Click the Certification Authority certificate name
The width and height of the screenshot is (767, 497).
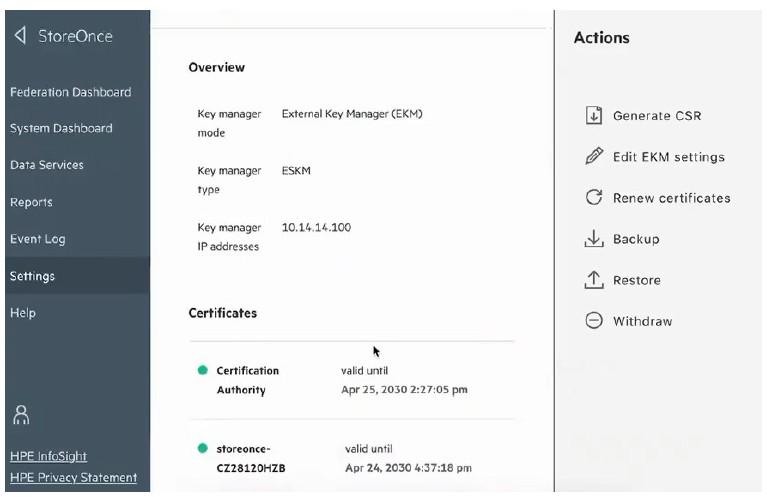tap(248, 380)
